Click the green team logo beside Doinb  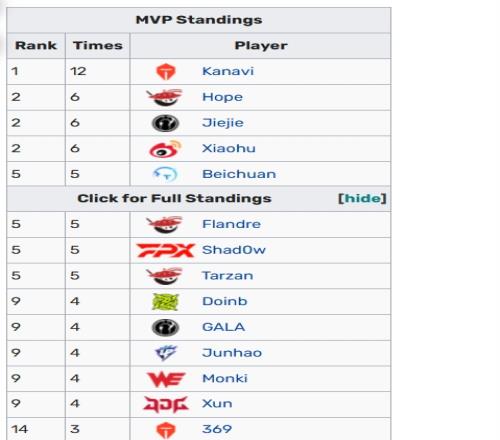(165, 302)
